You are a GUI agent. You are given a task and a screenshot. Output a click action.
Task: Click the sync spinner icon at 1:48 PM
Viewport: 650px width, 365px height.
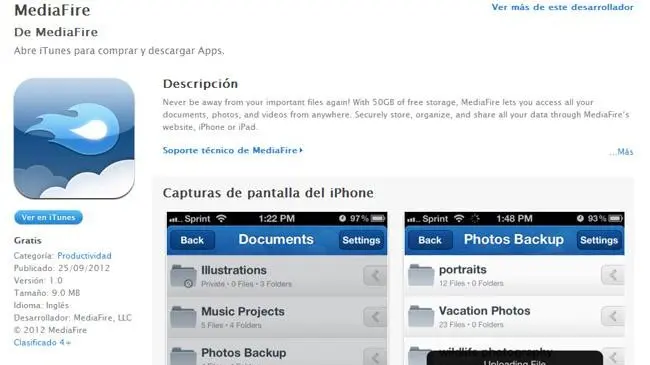[x=475, y=218]
